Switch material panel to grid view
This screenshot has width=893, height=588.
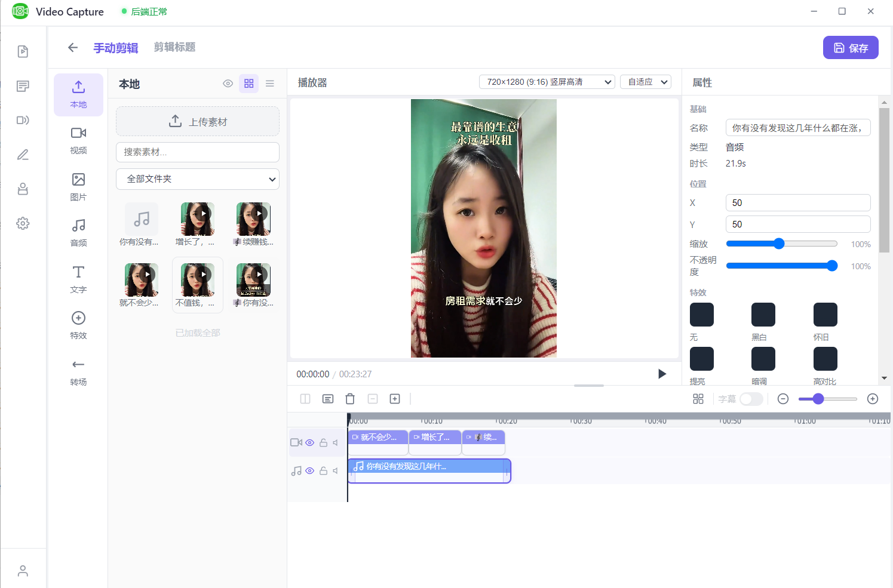coord(249,84)
